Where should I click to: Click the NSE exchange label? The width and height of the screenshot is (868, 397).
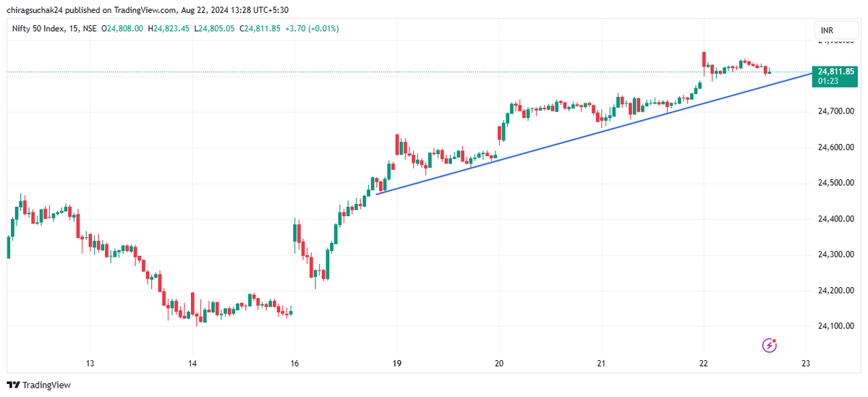[90, 28]
